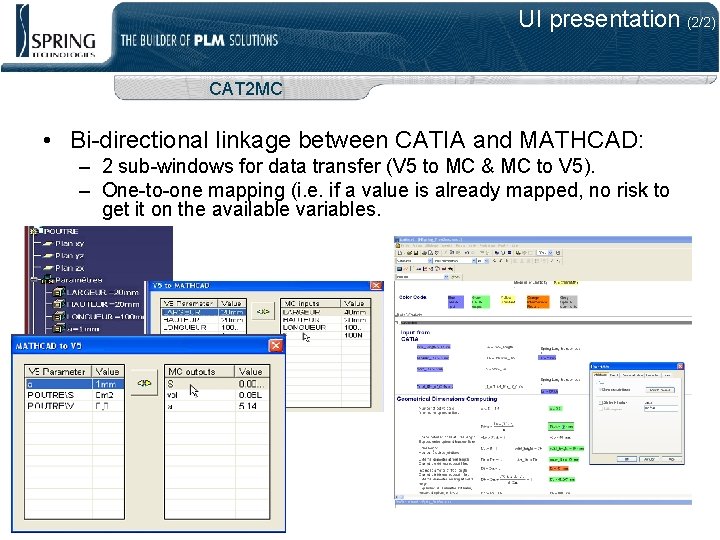Open the font name dropdown in Mathcad
This screenshot has width=720, height=540.
coord(472,261)
